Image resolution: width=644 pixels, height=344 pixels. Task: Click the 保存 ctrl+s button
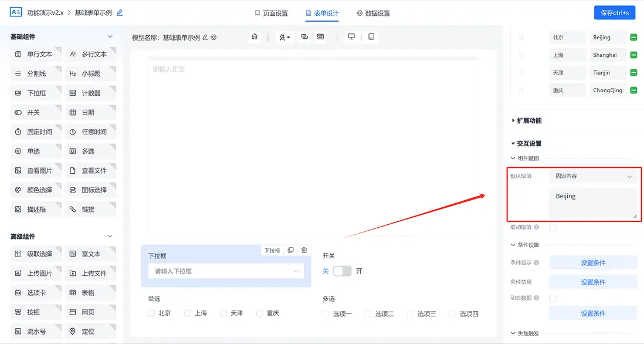click(x=614, y=12)
